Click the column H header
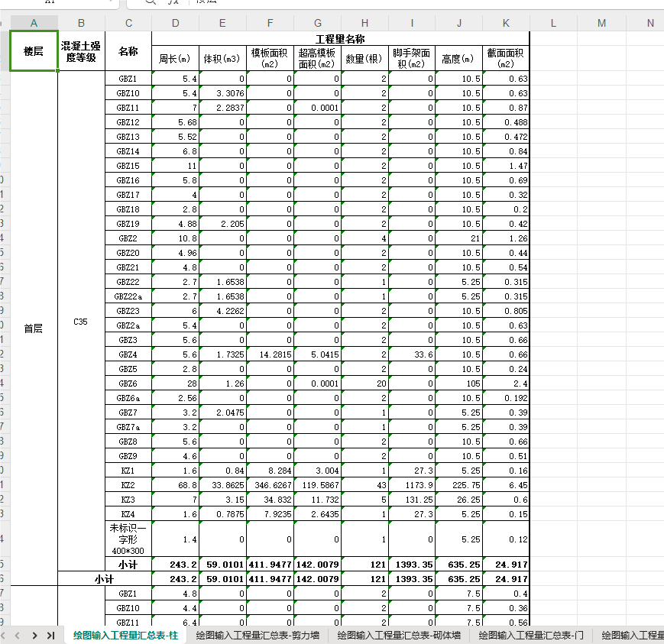 364,23
